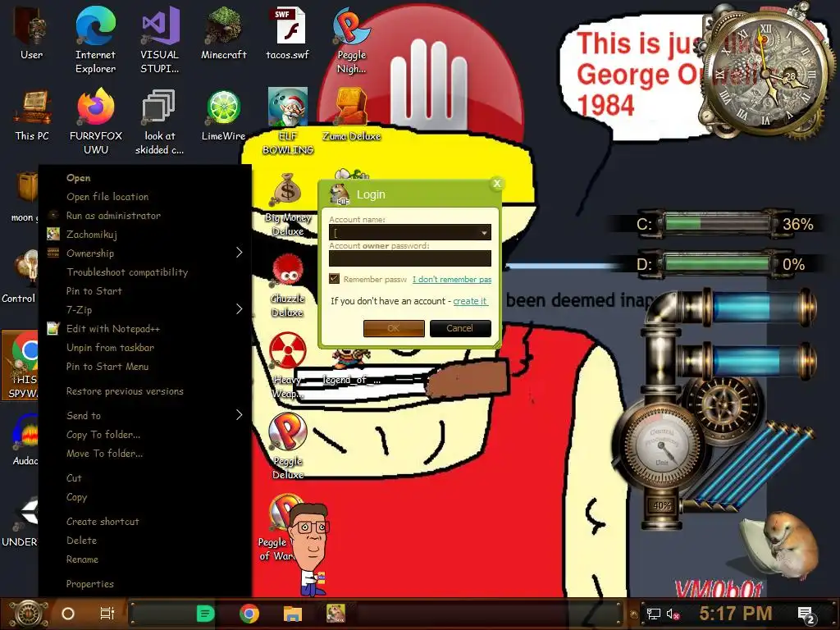
Task: Expand the Ownership submenu arrow
Action: pos(240,253)
